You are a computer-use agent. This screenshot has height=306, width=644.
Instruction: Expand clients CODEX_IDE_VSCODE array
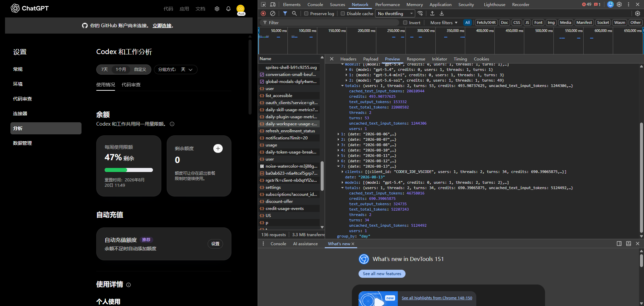[342, 172]
